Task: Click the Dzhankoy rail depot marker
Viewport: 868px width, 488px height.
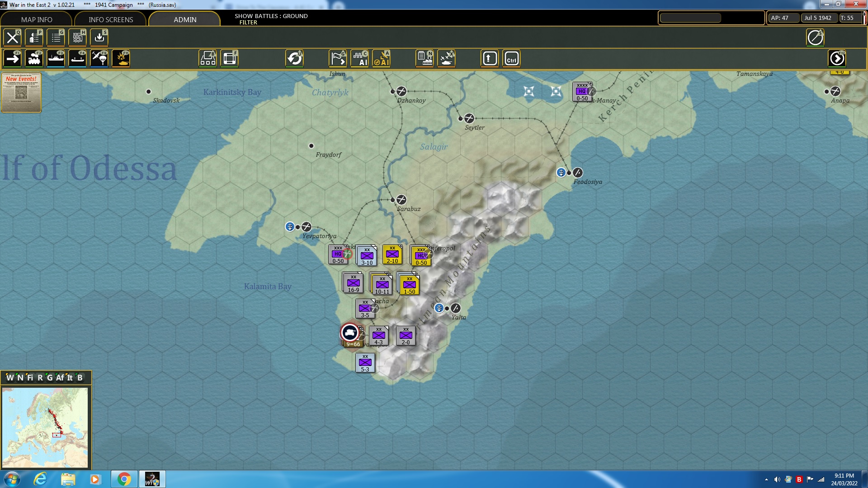Action: pyautogui.click(x=401, y=91)
